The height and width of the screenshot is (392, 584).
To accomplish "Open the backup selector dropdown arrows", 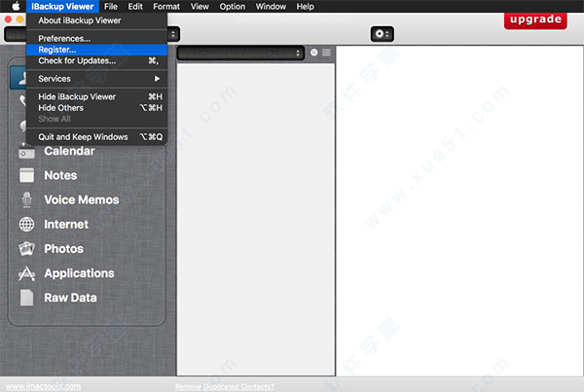I will [173, 34].
